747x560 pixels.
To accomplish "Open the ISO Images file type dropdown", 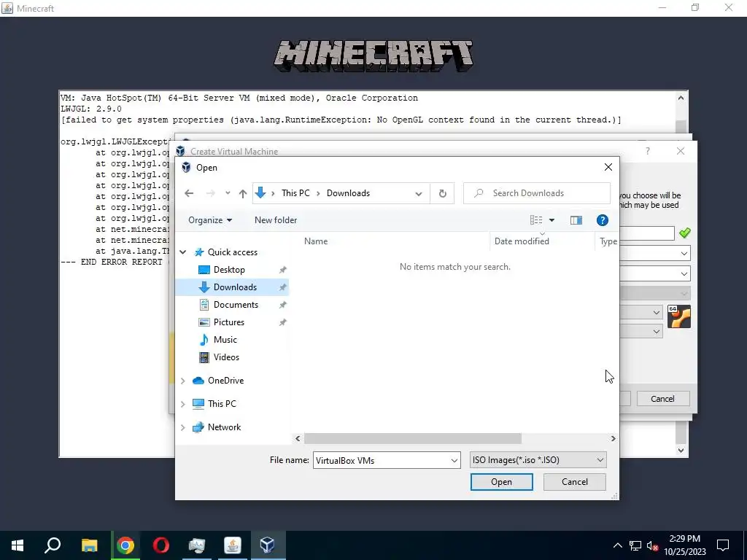I will click(x=538, y=460).
